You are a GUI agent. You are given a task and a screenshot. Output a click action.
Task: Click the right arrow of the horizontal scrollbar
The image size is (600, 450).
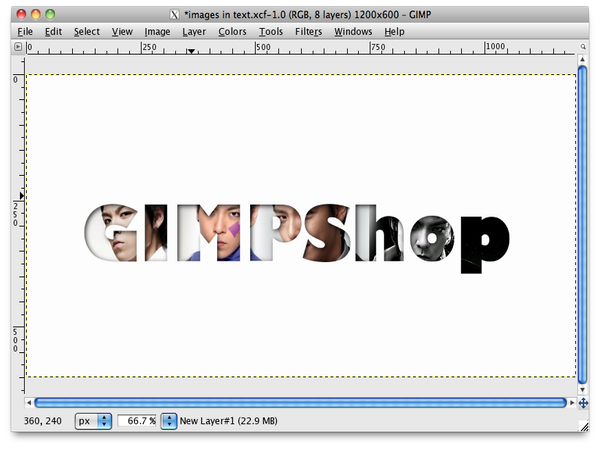pos(571,402)
